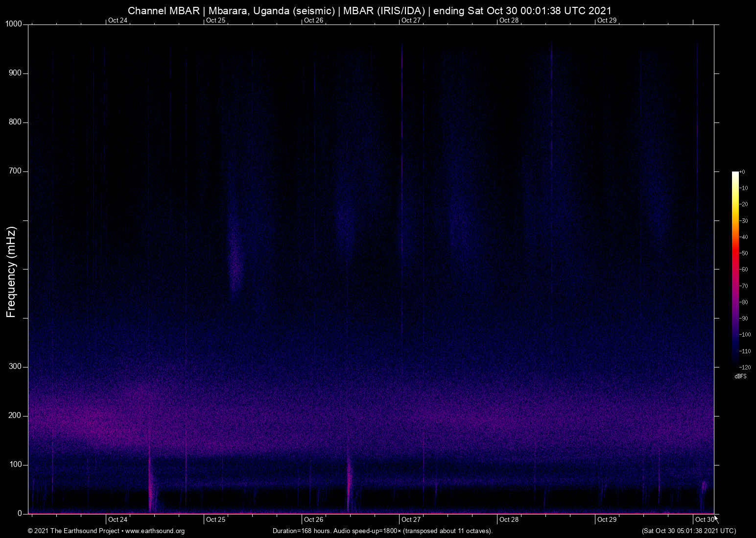The height and width of the screenshot is (538, 756).
Task: Click the Frequency (mHz) axis label
Action: coord(11,272)
